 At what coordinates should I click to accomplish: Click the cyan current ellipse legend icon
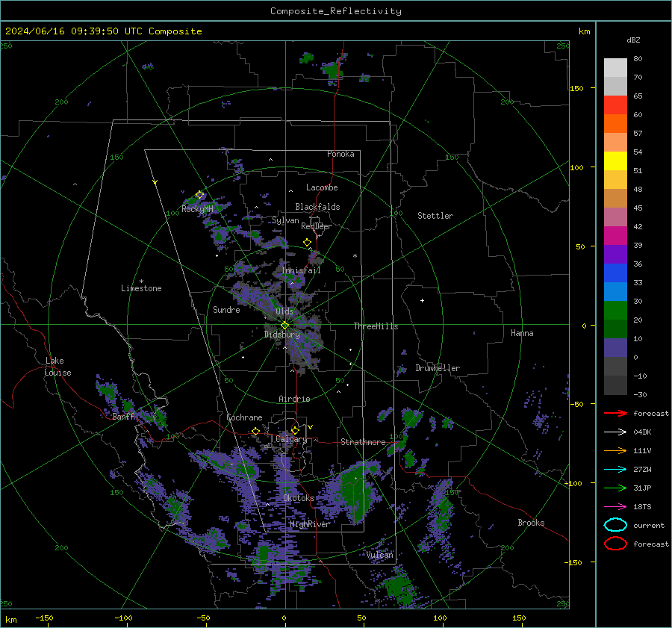(x=615, y=525)
